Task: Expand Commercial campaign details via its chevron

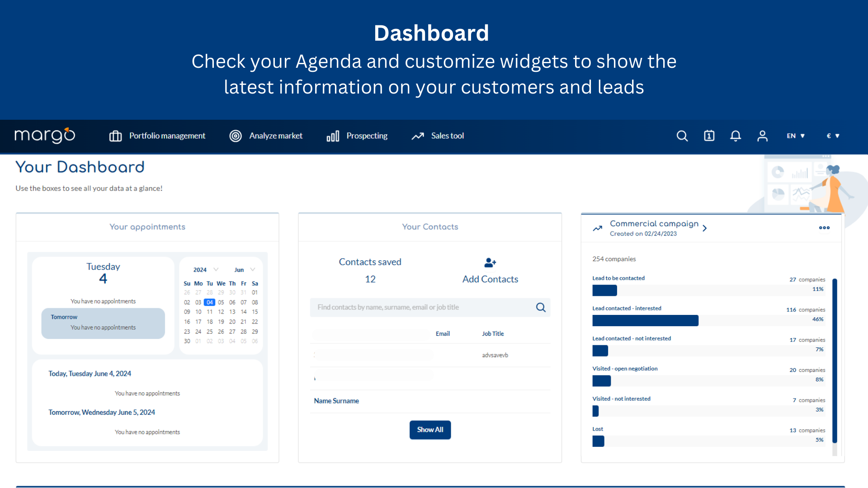Action: coord(704,228)
